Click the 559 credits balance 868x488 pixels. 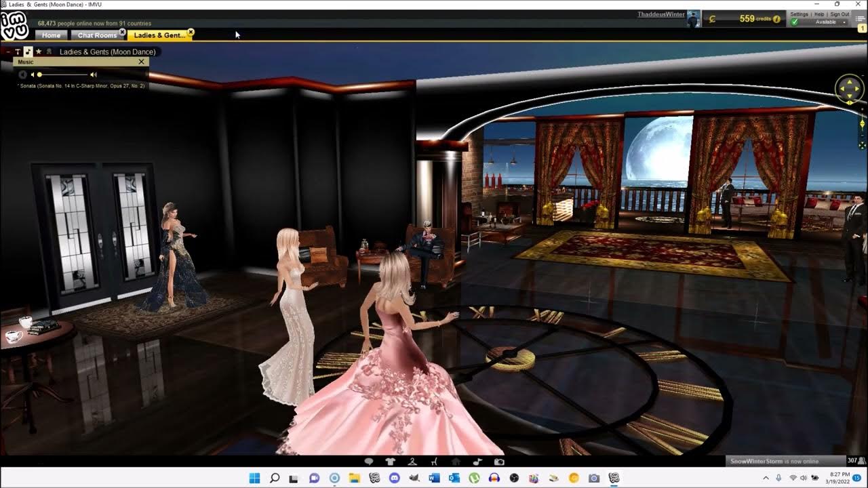click(755, 19)
